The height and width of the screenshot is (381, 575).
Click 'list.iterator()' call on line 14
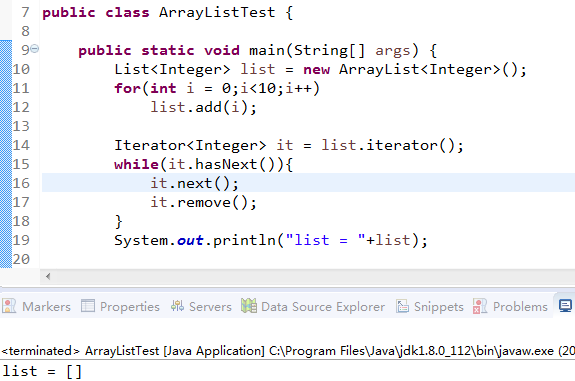[388, 145]
